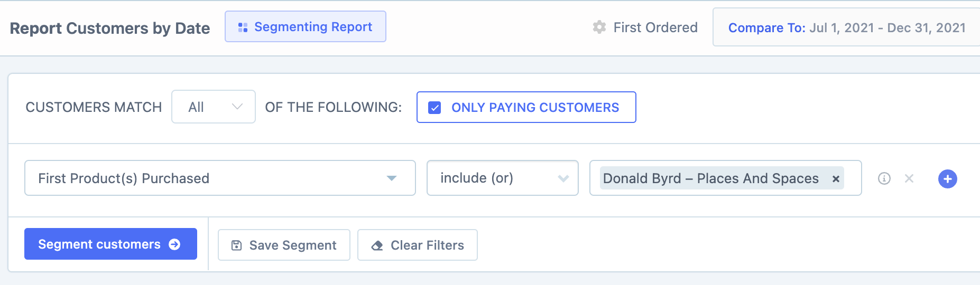The height and width of the screenshot is (285, 980).
Task: Add a new filter with the plus icon
Action: tap(947, 179)
